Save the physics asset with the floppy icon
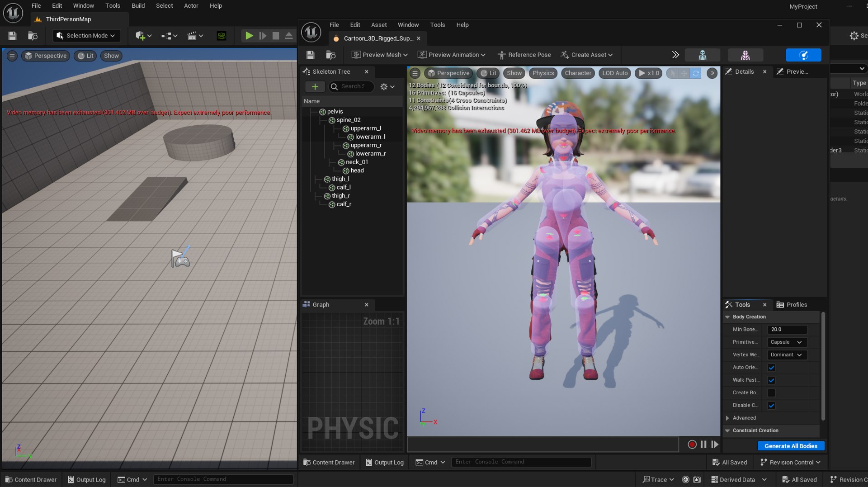Viewport: 868px width, 487px height. [310, 55]
